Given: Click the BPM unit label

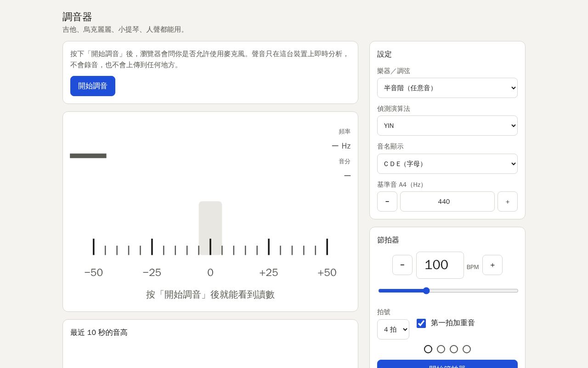Looking at the screenshot, I should tap(473, 267).
